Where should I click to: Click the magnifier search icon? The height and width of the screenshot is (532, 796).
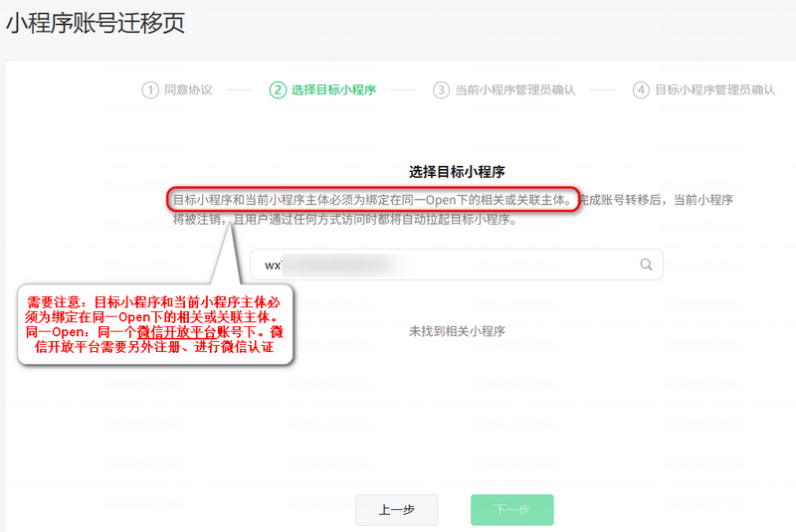646,265
